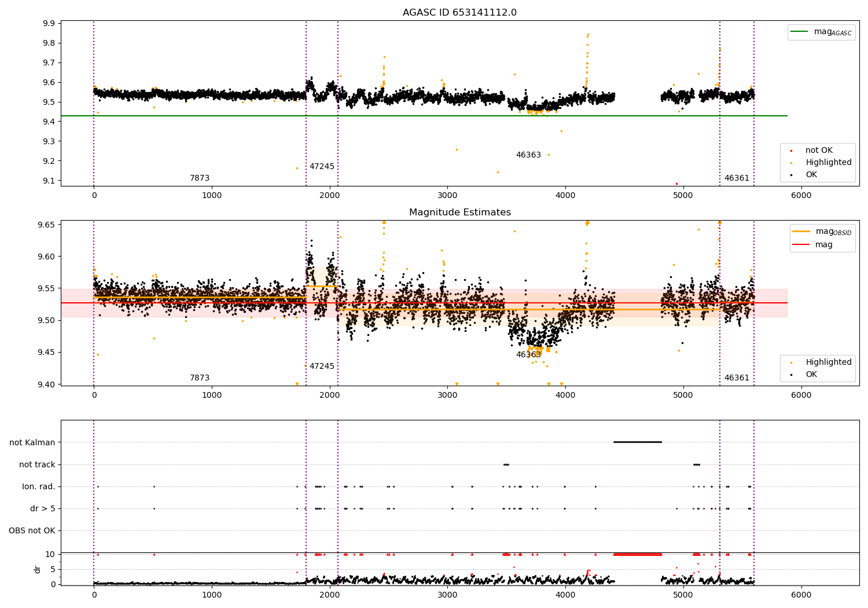Click the red line sample beside "mag" legend
Image resolution: width=868 pixels, height=608 pixels.
coord(802,244)
